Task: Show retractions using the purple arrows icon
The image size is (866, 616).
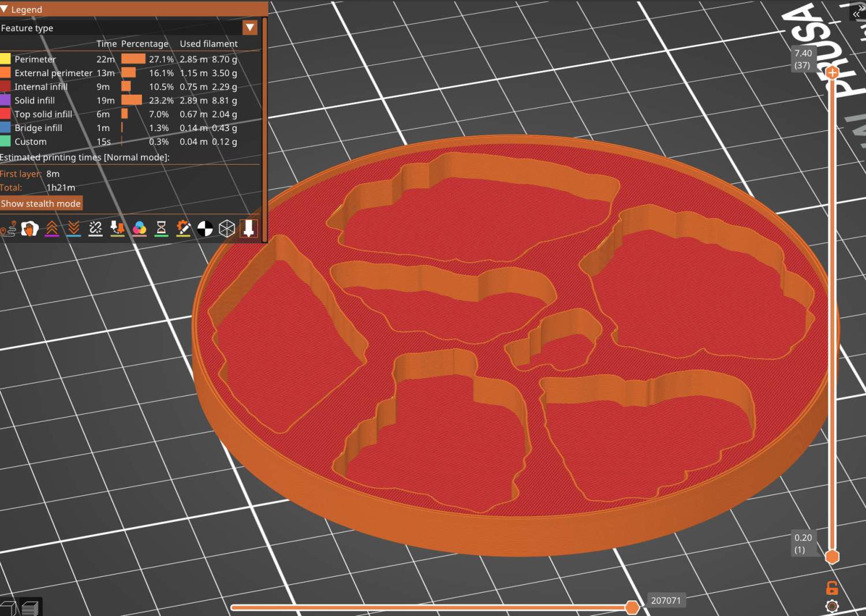Action: click(52, 229)
